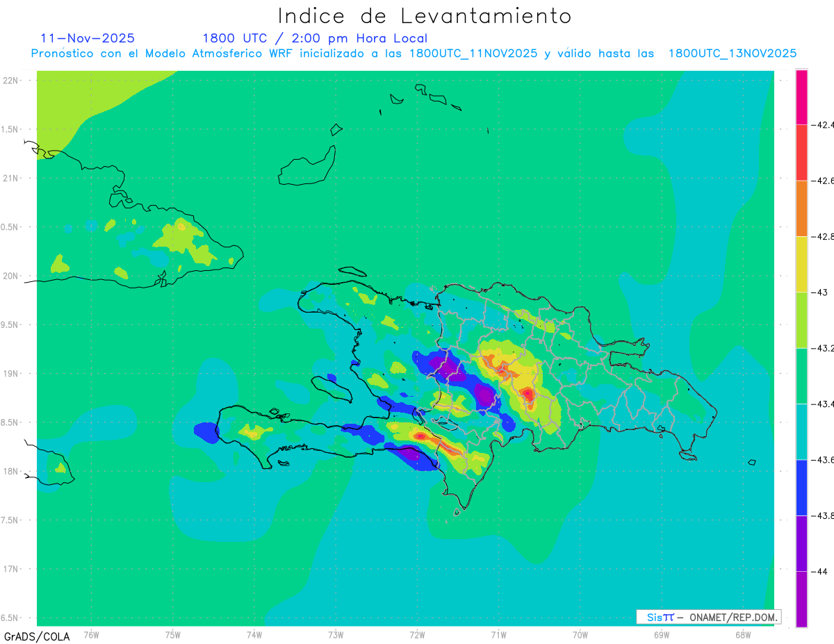Click the '70W' longitude label

580,634
